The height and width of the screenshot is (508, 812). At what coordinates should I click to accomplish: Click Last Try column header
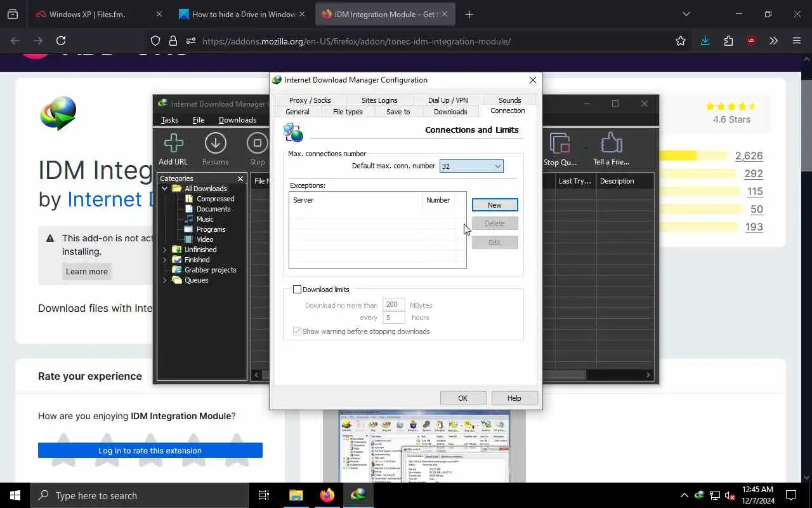click(x=575, y=181)
